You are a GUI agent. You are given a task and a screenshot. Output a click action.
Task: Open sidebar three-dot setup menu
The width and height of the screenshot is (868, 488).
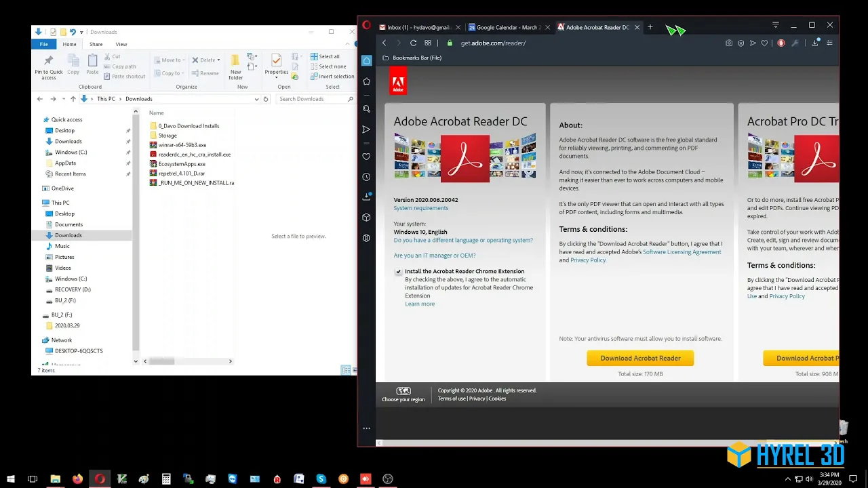pyautogui.click(x=366, y=428)
